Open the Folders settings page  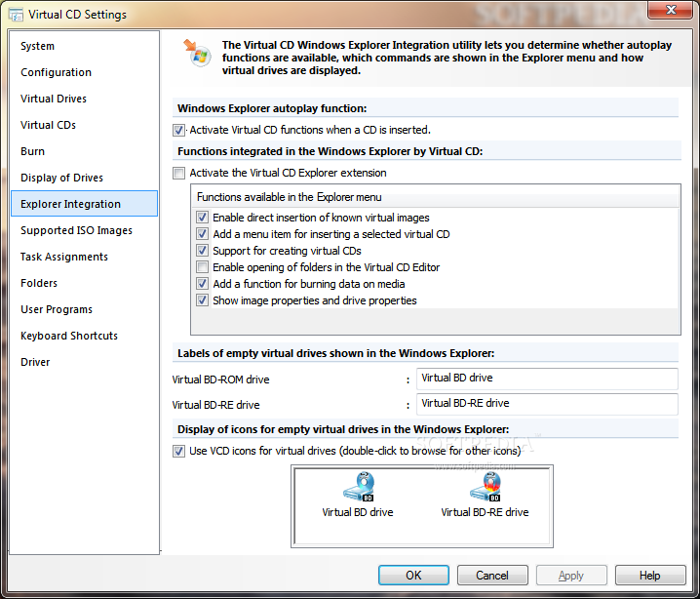pyautogui.click(x=85, y=283)
